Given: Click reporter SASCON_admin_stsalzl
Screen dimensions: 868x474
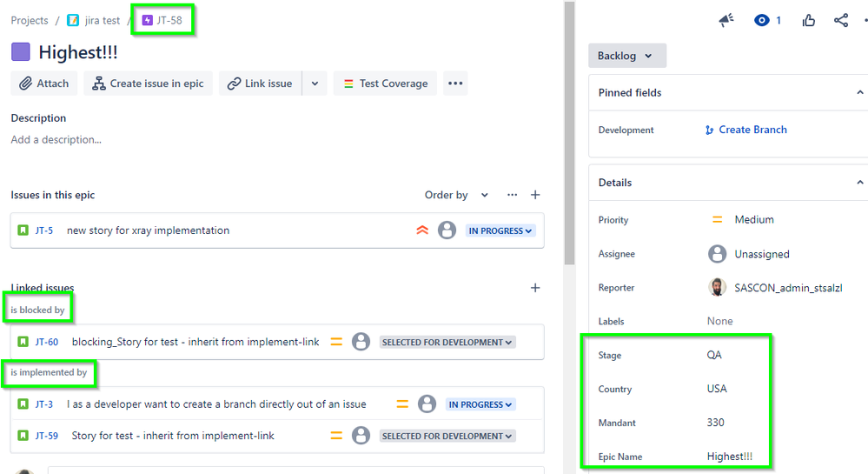Looking at the screenshot, I should (x=775, y=288).
